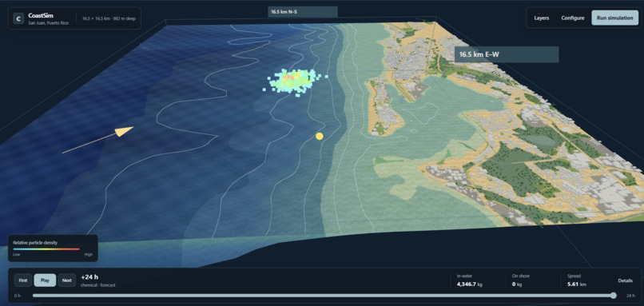The height and width of the screenshot is (306, 644).
Task: Advance with the Next button
Action: coord(67,280)
